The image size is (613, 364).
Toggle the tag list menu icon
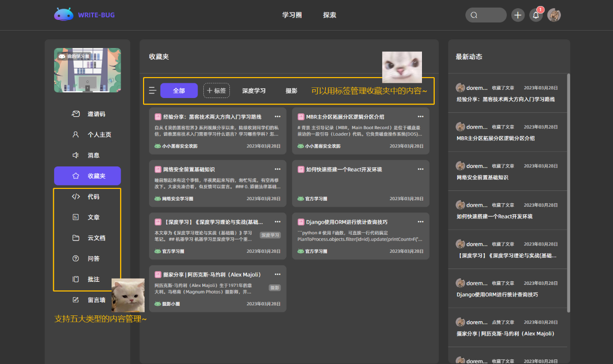pos(152,90)
